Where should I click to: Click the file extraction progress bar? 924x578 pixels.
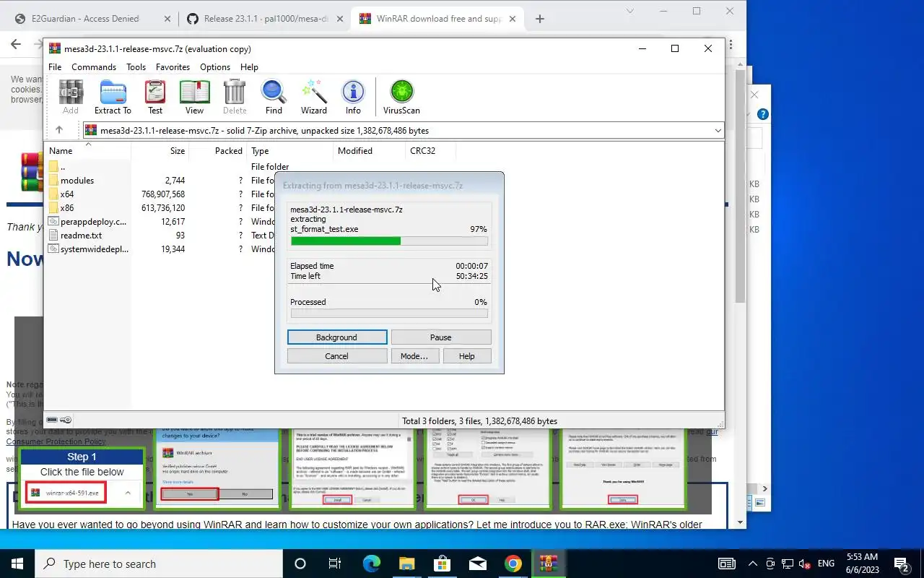coord(389,241)
